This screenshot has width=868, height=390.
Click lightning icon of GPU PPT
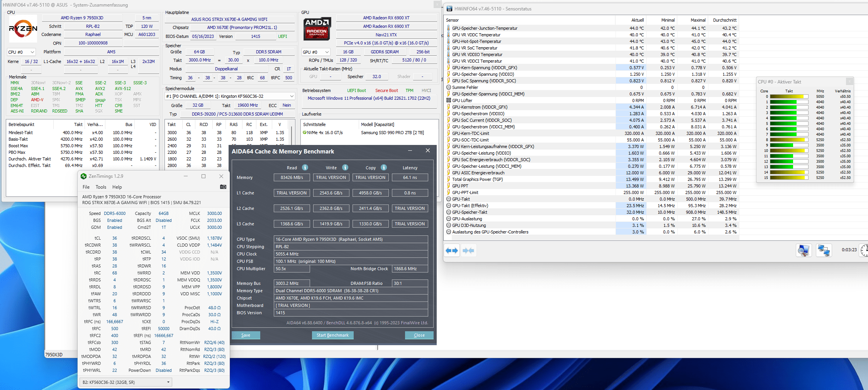[448, 186]
